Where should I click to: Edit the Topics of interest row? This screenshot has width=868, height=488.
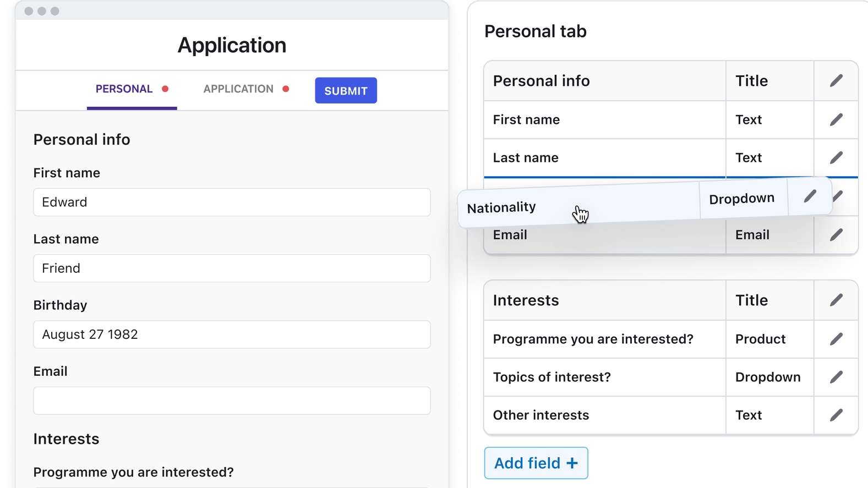click(x=836, y=377)
